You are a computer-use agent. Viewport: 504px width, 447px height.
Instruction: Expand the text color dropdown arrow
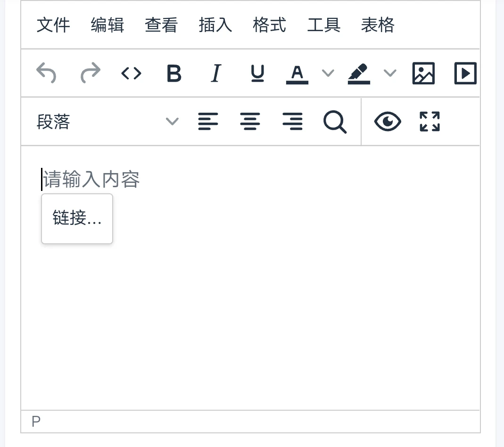[x=328, y=73]
